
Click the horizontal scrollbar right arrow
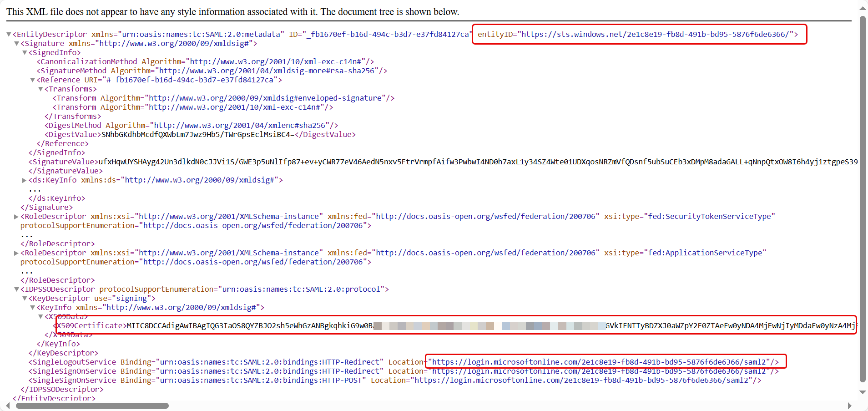pos(850,405)
